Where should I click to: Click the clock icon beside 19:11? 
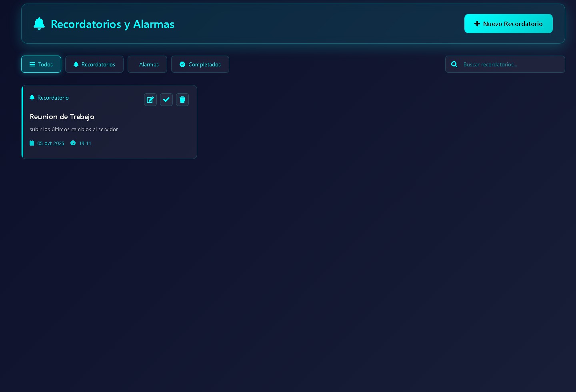click(73, 143)
